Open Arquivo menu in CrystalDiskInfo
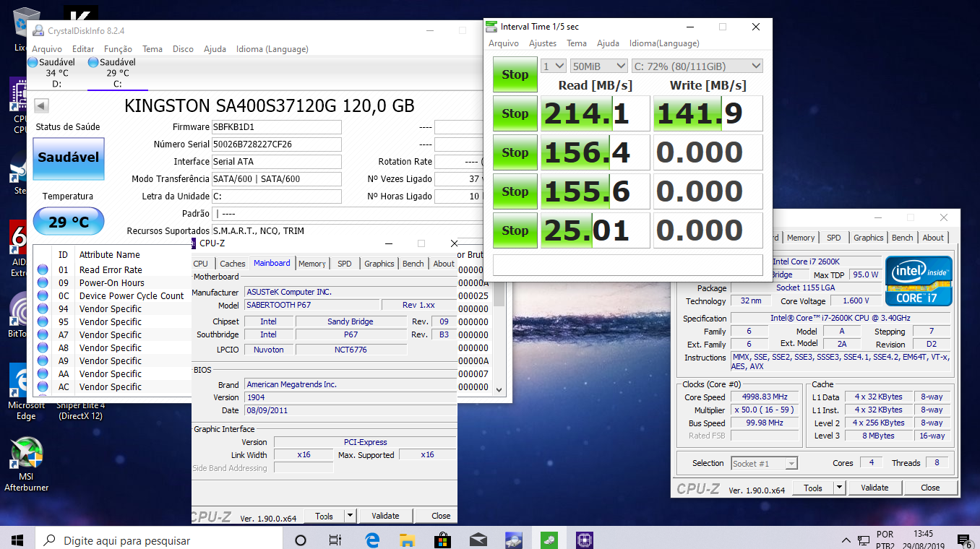 pos(47,49)
